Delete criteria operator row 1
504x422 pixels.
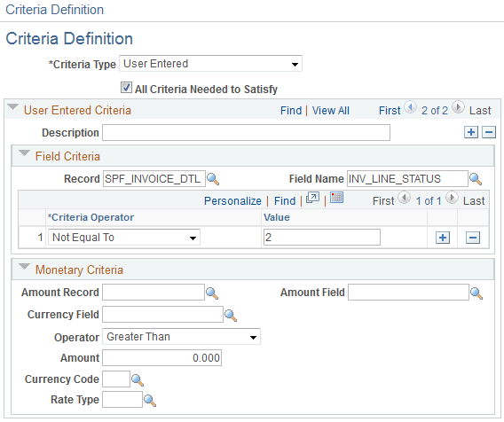(x=473, y=238)
